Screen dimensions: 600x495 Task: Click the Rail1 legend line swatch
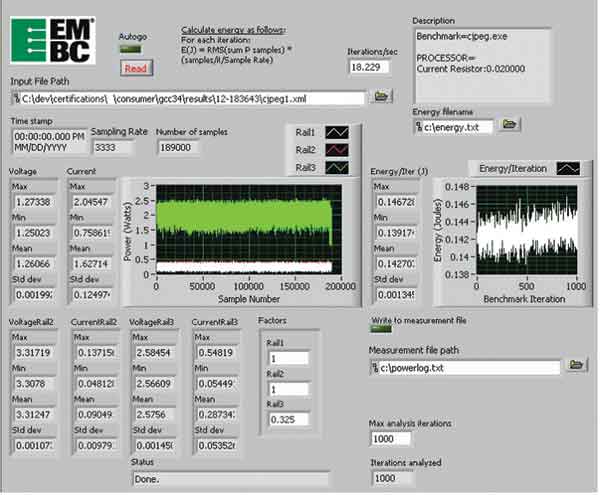337,133
